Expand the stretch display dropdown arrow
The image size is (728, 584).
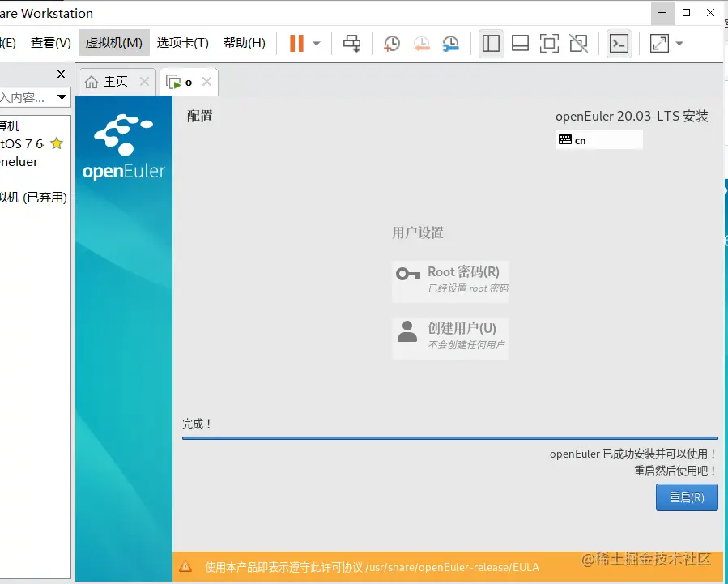pyautogui.click(x=679, y=44)
